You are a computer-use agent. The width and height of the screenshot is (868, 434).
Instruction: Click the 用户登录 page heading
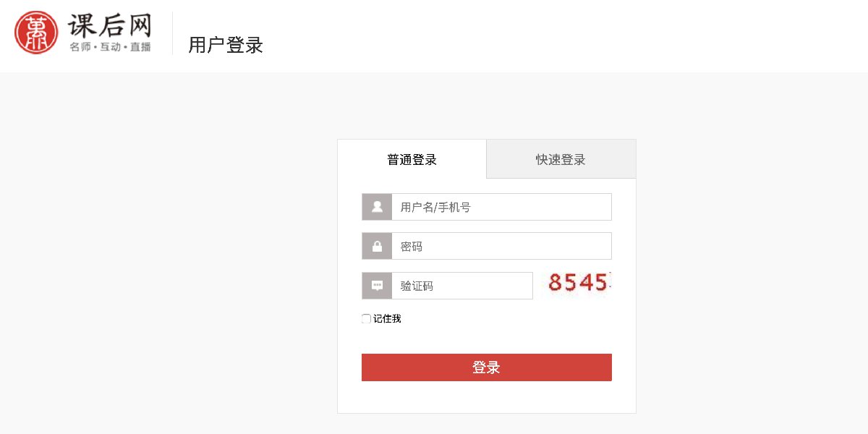point(226,46)
